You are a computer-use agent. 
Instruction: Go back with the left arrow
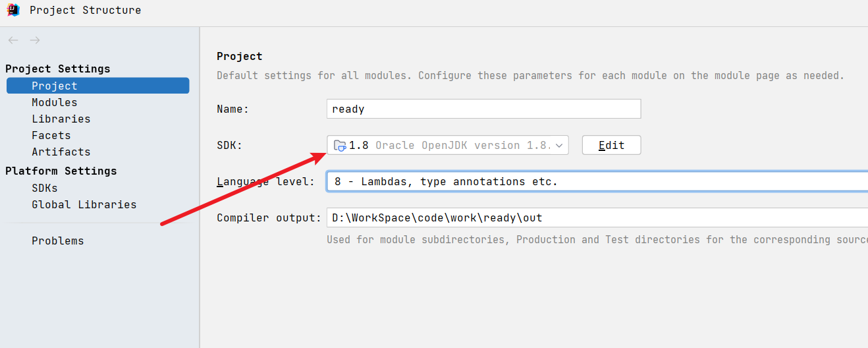[13, 41]
